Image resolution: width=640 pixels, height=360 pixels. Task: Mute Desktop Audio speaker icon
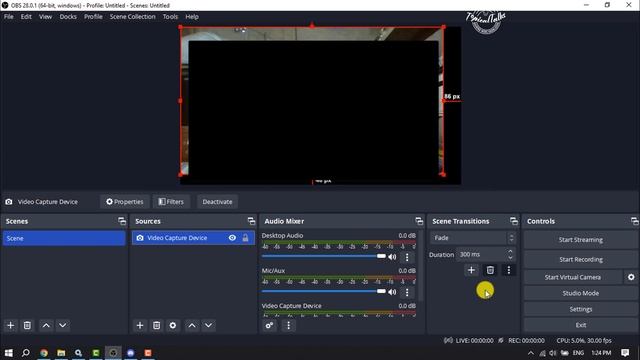pos(392,257)
